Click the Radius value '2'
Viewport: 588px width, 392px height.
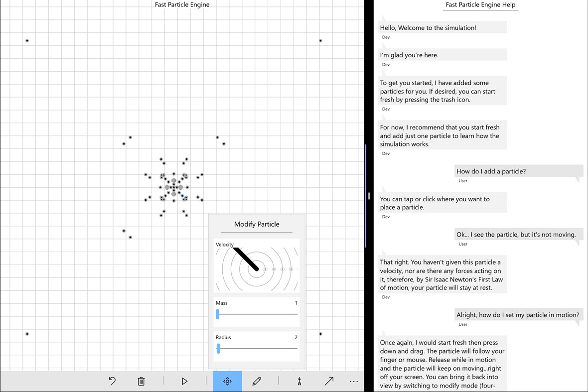click(296, 337)
